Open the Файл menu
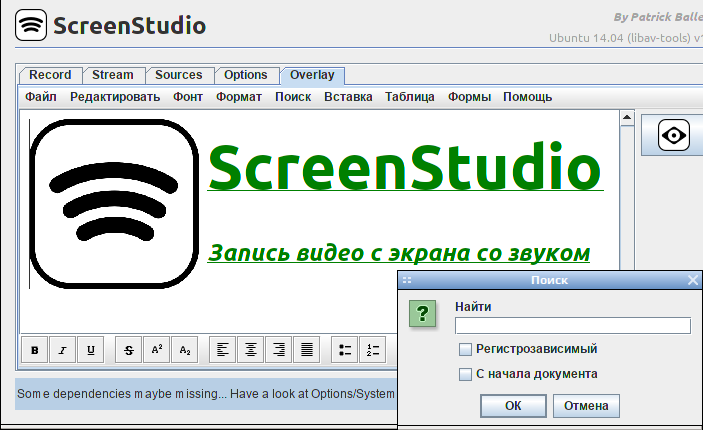 click(x=41, y=97)
